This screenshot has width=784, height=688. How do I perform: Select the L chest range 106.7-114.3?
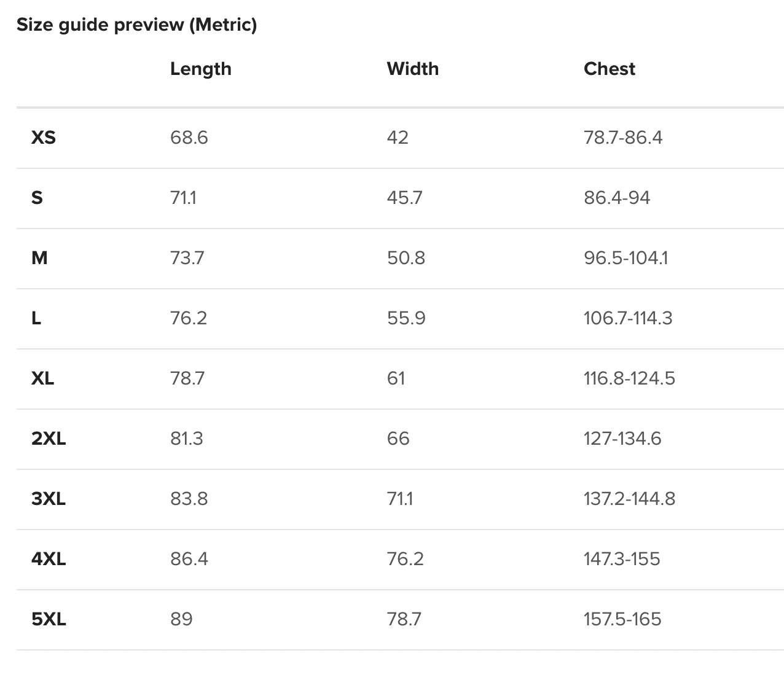coord(628,318)
